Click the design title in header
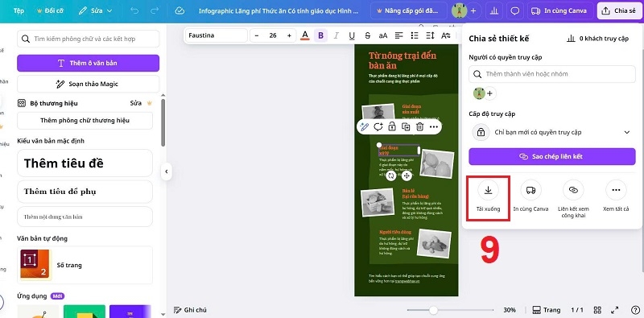 click(x=279, y=11)
